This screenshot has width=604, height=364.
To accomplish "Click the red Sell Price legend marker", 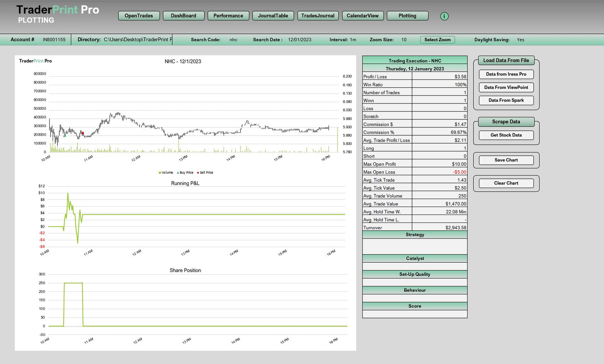I will pyautogui.click(x=198, y=173).
